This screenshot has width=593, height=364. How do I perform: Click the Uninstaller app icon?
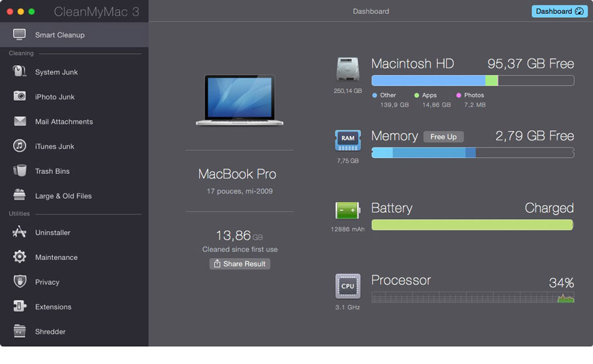tap(19, 232)
